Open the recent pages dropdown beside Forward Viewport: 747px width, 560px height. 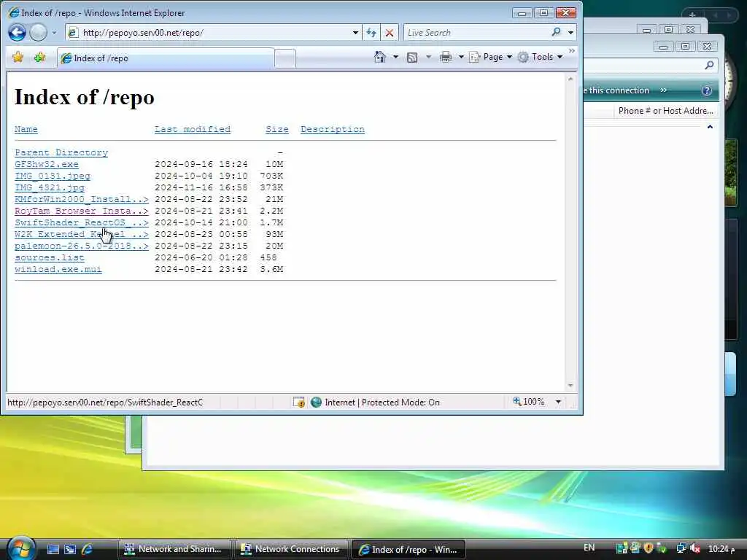click(x=54, y=33)
